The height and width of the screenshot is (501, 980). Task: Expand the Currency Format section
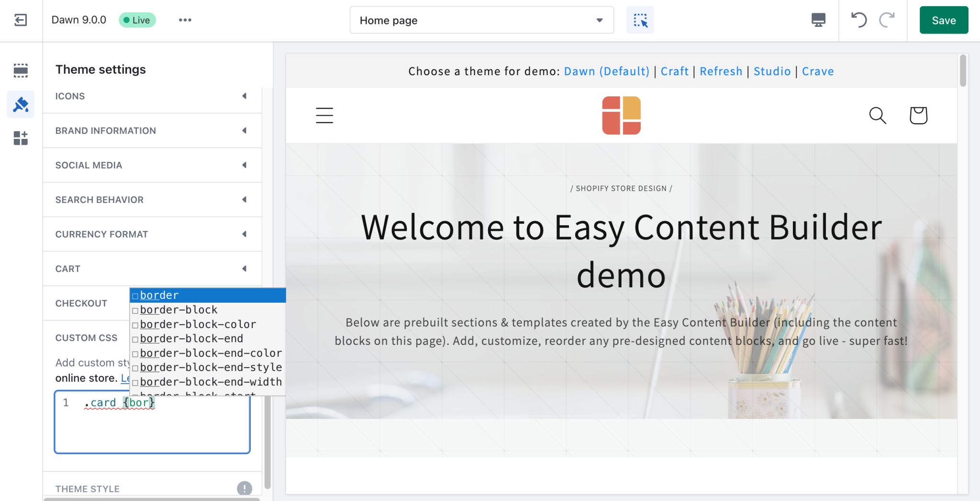pyautogui.click(x=152, y=234)
